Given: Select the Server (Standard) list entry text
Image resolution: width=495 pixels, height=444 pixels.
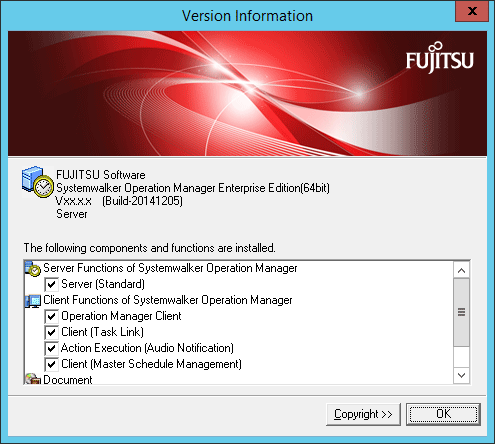Looking at the screenshot, I should pos(103,284).
